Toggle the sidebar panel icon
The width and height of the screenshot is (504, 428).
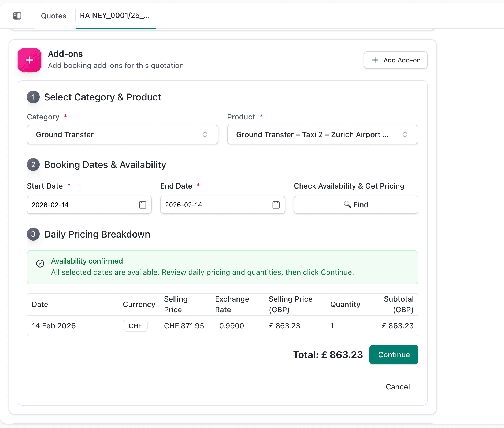(17, 16)
